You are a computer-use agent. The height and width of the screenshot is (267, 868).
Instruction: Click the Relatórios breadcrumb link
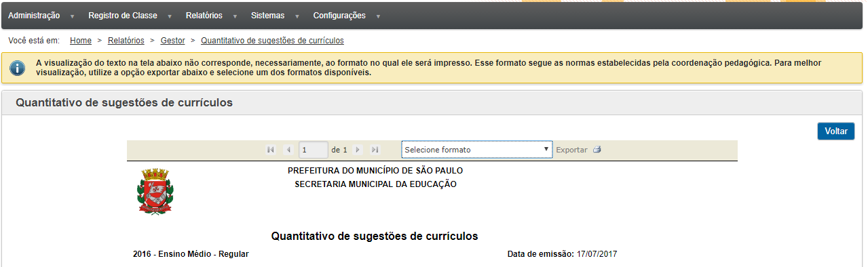tap(126, 41)
